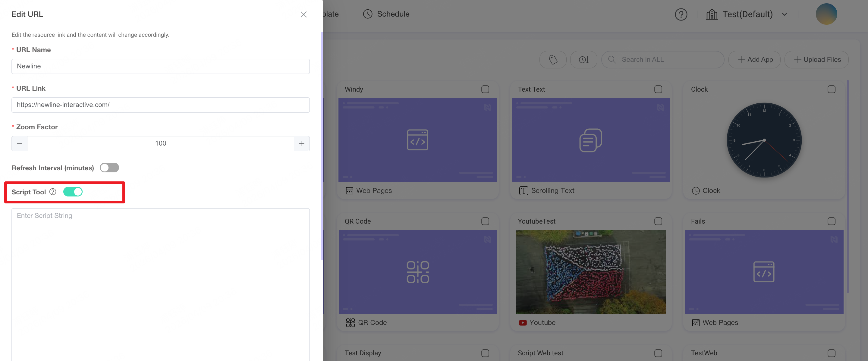
Task: Click the Web Pages icon under Fails
Action: 696,323
